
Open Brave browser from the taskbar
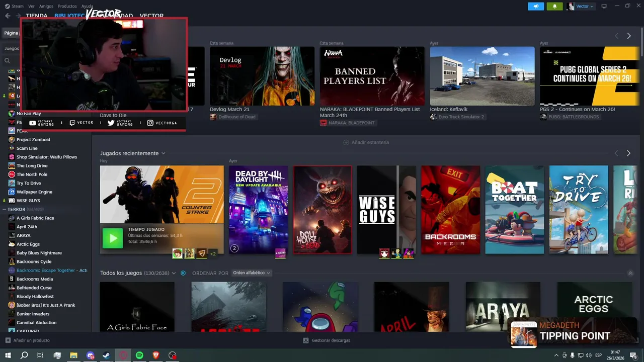(156, 355)
